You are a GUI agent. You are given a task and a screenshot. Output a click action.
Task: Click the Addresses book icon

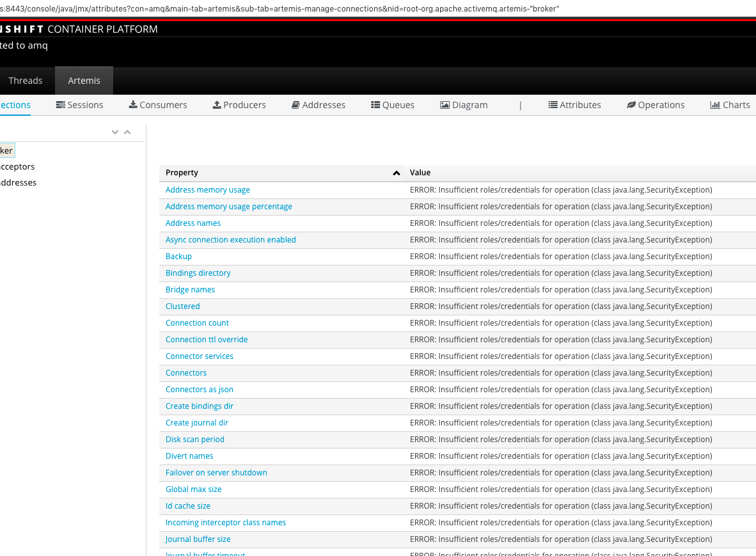295,105
